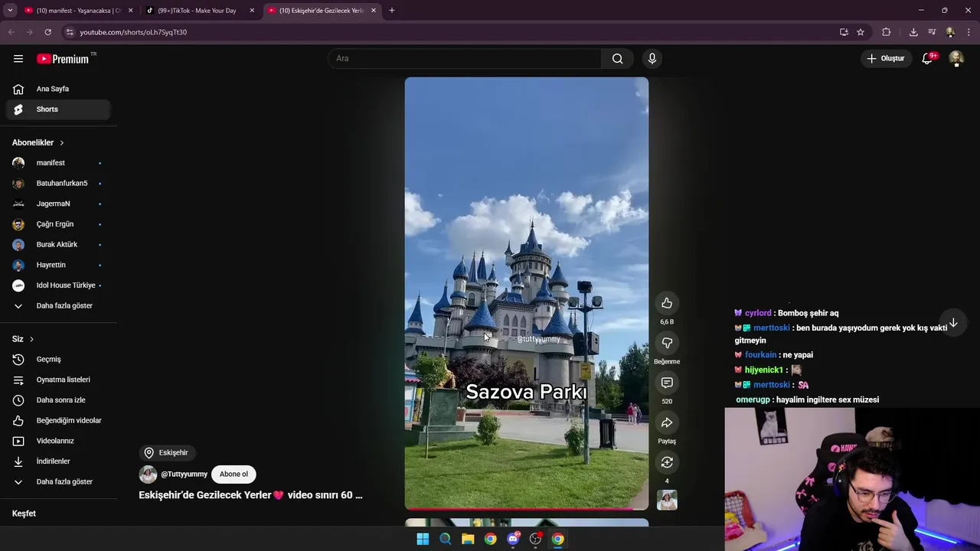Switch to the TikTok browser tab

pos(197,11)
